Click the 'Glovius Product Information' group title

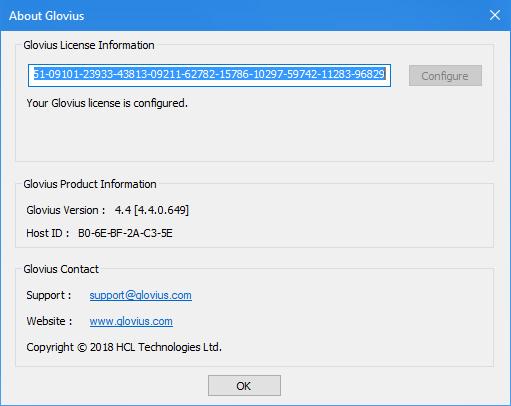(90, 184)
